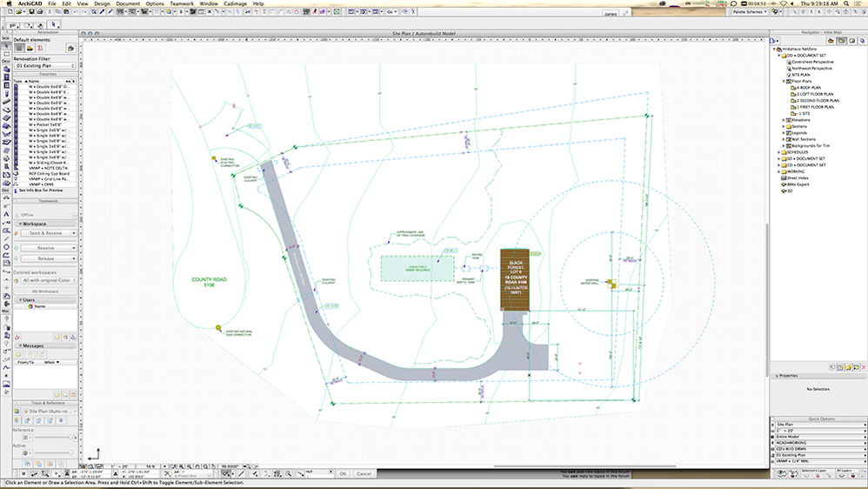Click the My Workspace button
The height and width of the screenshot is (489, 868).
click(x=45, y=291)
